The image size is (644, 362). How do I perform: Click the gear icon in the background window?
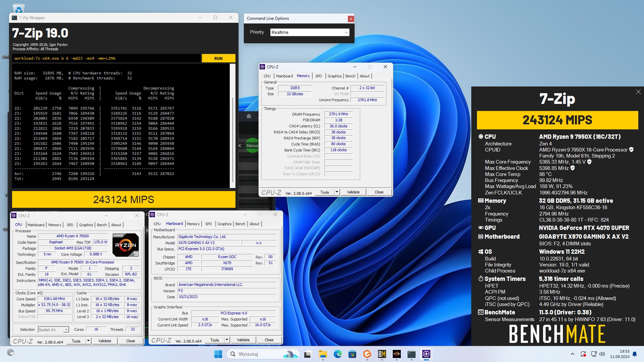coord(249,116)
